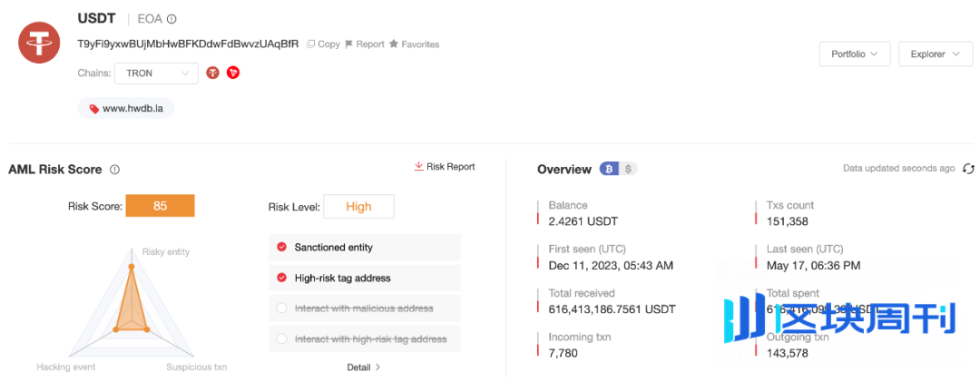
Task: Refresh the overview data
Action: pos(968,169)
